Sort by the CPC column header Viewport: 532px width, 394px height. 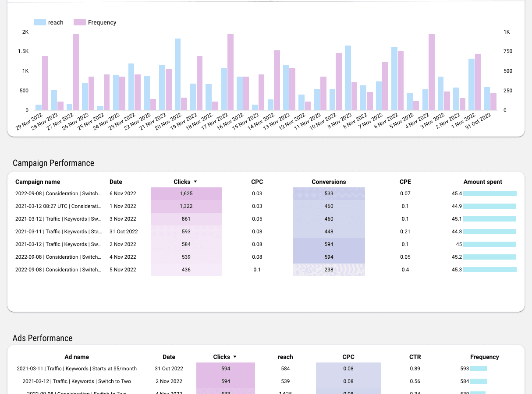[x=257, y=182]
